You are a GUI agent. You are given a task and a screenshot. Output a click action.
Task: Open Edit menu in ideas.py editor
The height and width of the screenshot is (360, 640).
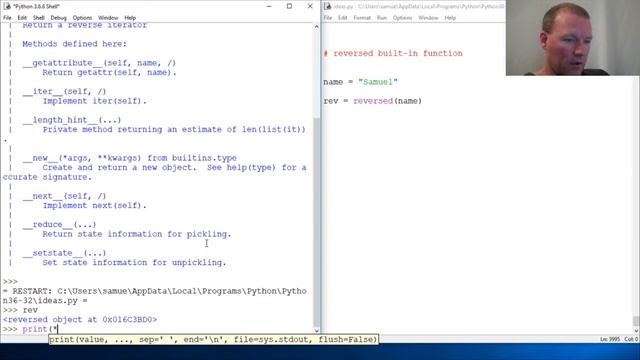[x=342, y=18]
